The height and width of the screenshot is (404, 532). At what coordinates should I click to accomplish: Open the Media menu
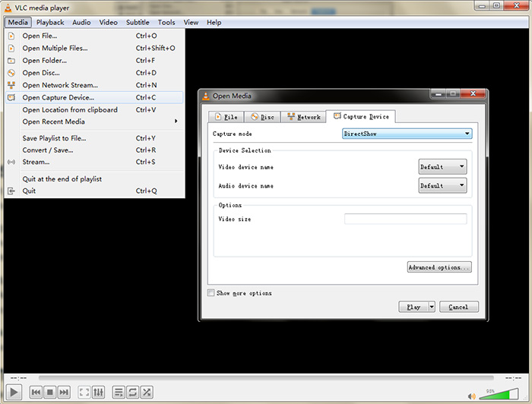[18, 22]
